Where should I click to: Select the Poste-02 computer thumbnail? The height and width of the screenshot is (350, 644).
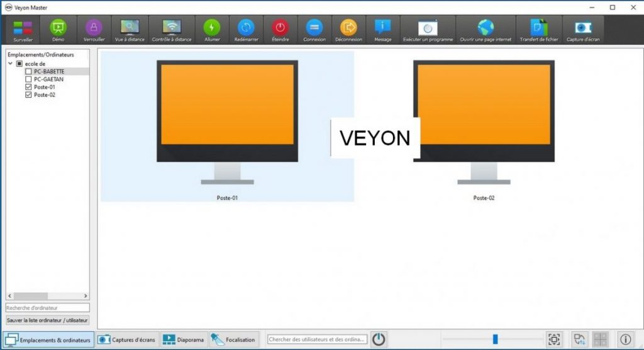[x=483, y=126]
